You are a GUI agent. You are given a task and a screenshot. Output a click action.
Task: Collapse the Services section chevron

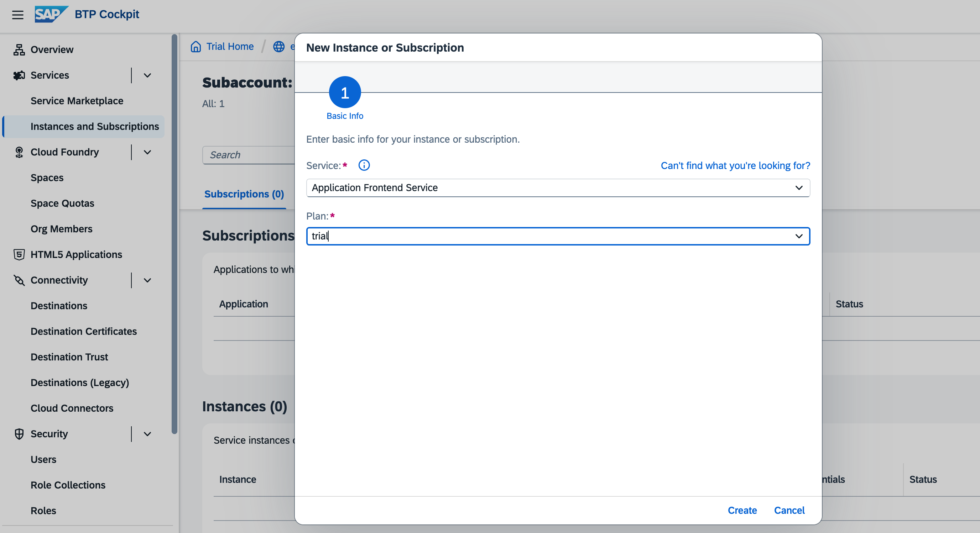[148, 75]
